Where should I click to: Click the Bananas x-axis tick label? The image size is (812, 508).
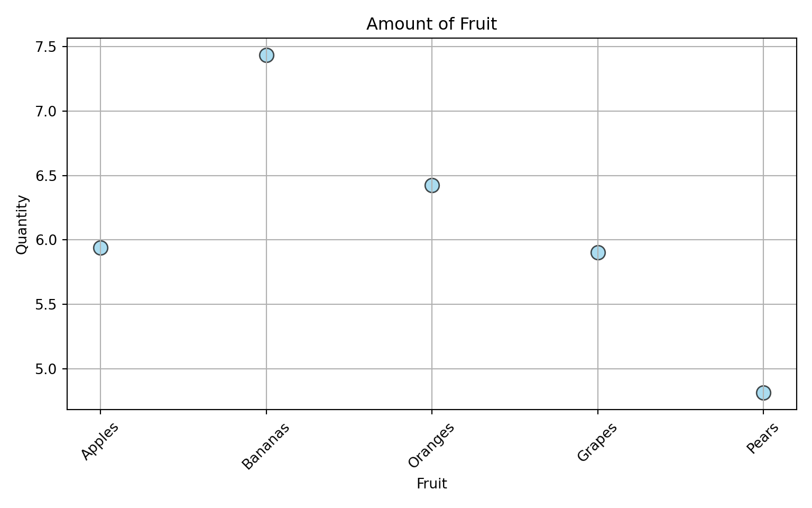pos(266,446)
